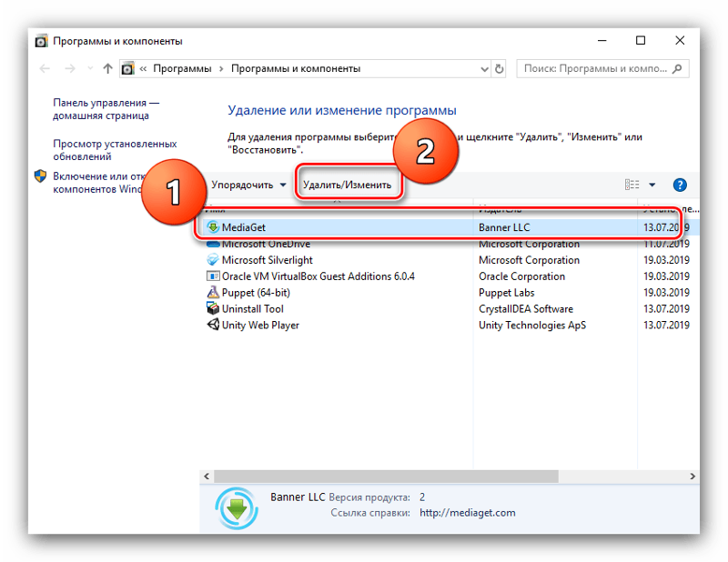Expand the view options dropdown arrow
The image size is (728, 562).
pos(652,185)
